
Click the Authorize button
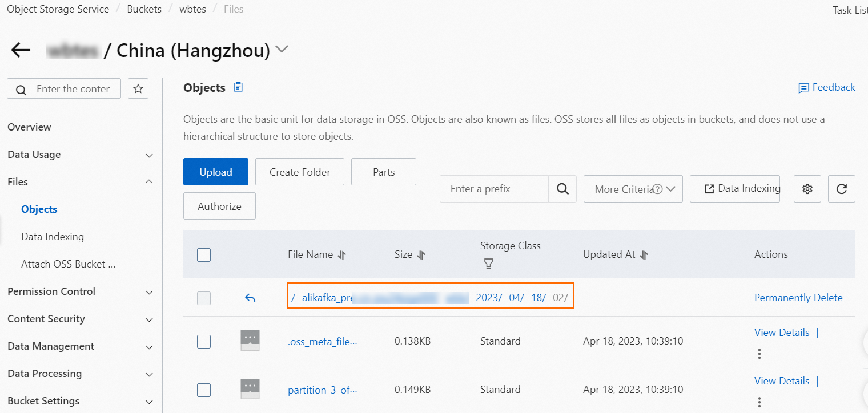coord(219,206)
